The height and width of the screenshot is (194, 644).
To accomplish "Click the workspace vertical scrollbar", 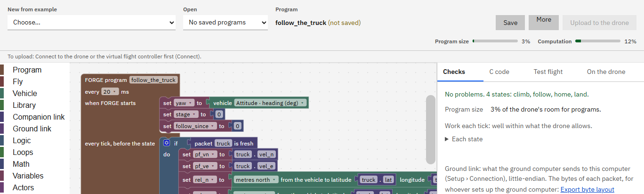I will (431, 129).
